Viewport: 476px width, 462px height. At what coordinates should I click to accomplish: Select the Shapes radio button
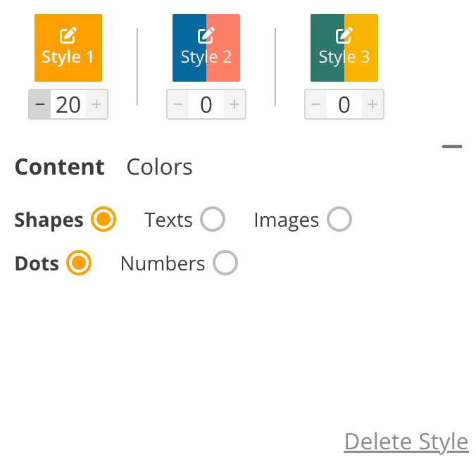click(104, 220)
